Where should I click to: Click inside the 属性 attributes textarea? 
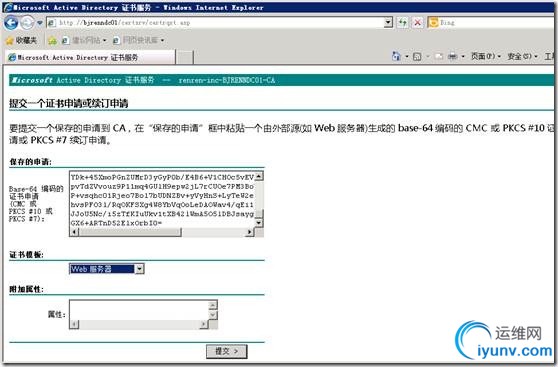coord(139,310)
